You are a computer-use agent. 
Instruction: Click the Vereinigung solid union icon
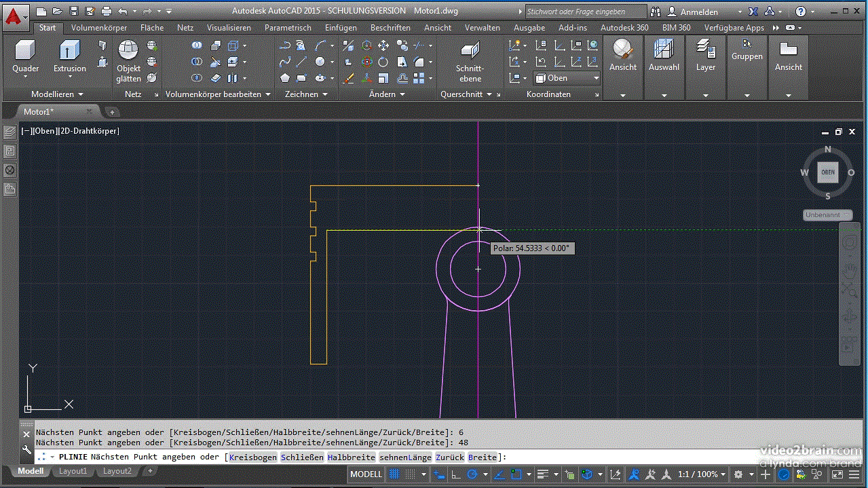(197, 45)
